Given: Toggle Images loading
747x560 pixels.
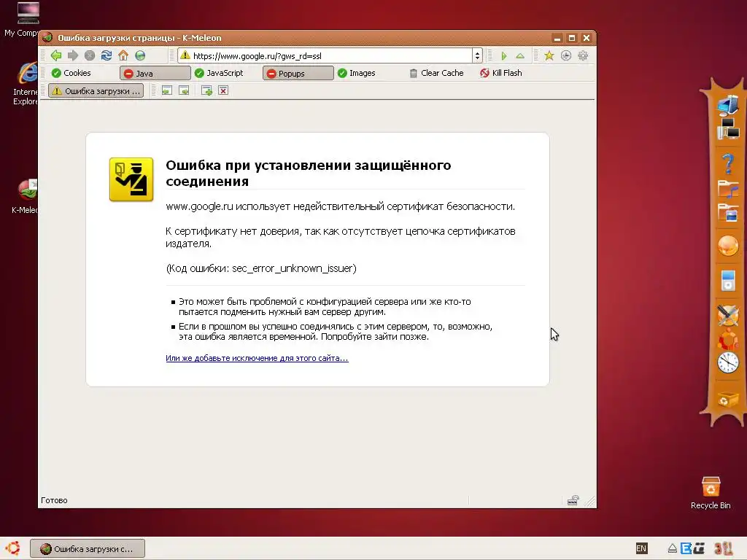Looking at the screenshot, I should coord(357,73).
